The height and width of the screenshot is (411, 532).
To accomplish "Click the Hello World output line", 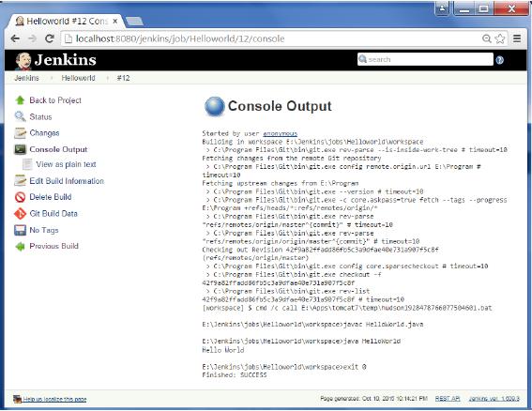I will (x=223, y=350).
